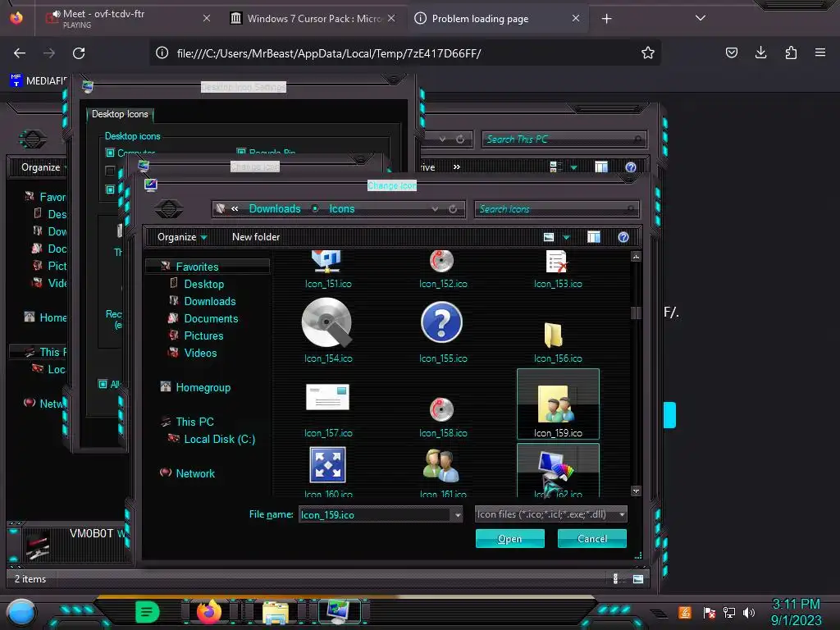
Task: Open Firefox extensions icon
Action: coord(791,52)
